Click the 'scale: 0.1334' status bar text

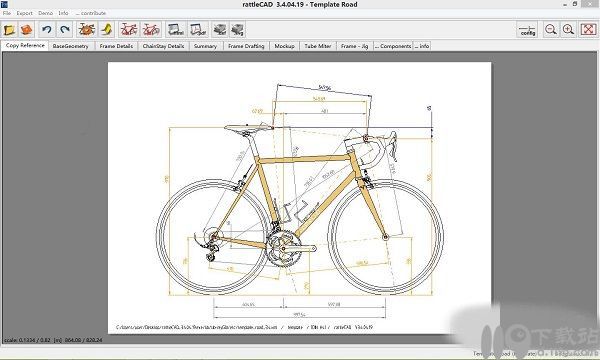[x=53, y=340]
